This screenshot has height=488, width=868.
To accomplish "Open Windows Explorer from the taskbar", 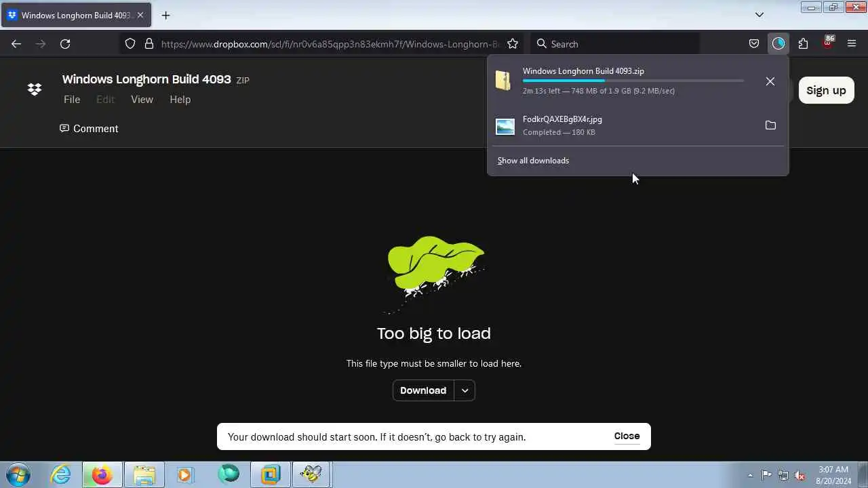I will point(144,474).
